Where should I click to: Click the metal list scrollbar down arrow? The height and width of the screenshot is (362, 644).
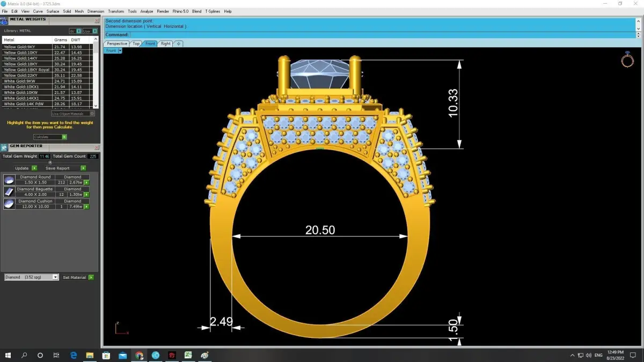coord(96,106)
